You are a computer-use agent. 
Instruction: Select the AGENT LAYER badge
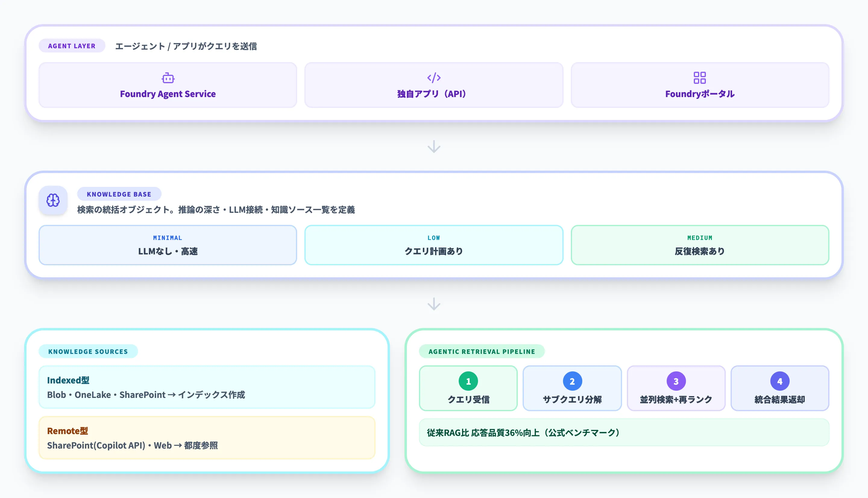click(72, 46)
